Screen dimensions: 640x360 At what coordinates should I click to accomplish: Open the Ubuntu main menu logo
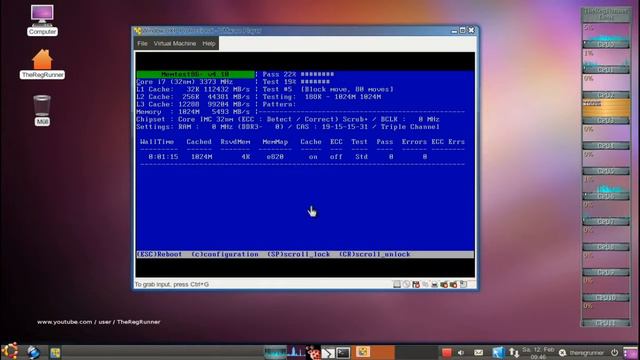[x=10, y=351]
